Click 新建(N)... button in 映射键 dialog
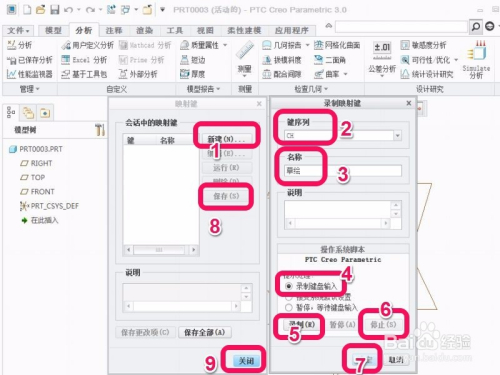The image size is (500, 375). pyautogui.click(x=226, y=139)
